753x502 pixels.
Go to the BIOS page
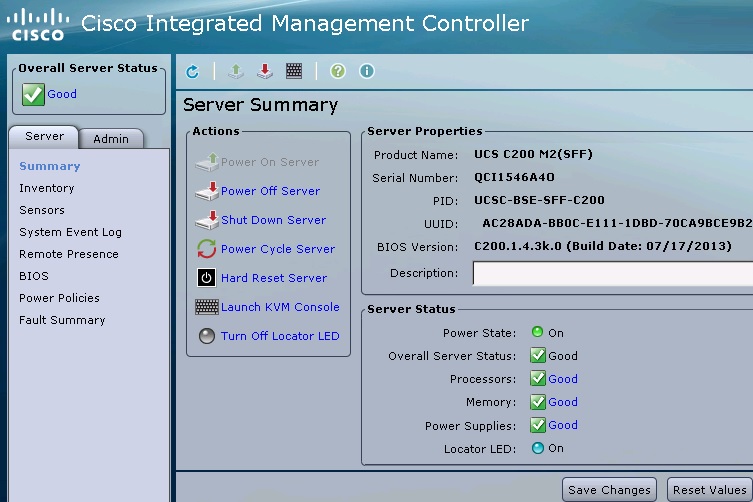(x=34, y=276)
